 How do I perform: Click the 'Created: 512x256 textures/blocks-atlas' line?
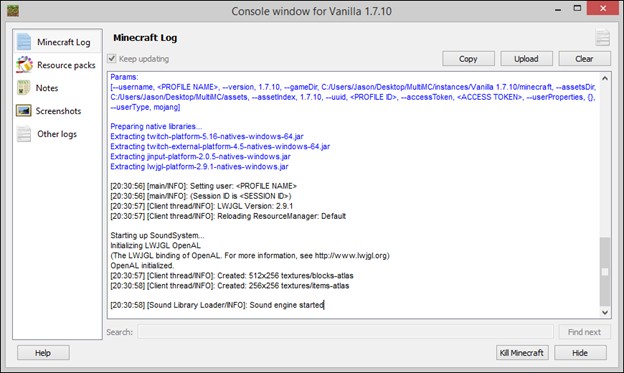click(232, 275)
